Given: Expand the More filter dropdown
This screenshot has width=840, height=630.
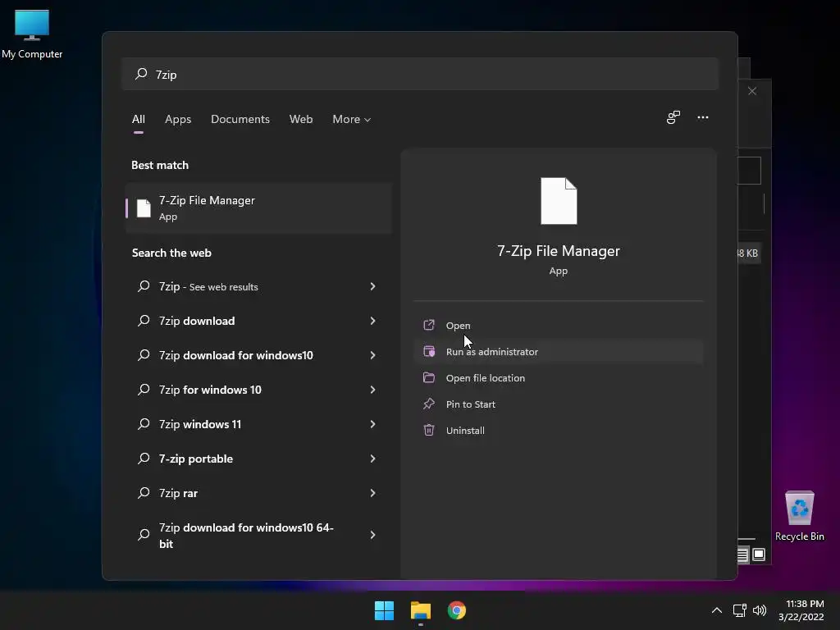Looking at the screenshot, I should 351,119.
